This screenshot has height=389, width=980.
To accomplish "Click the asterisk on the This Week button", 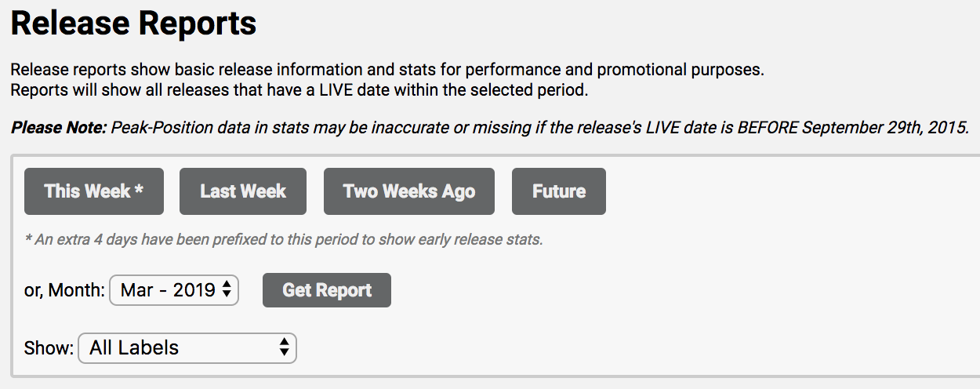I will (x=139, y=190).
